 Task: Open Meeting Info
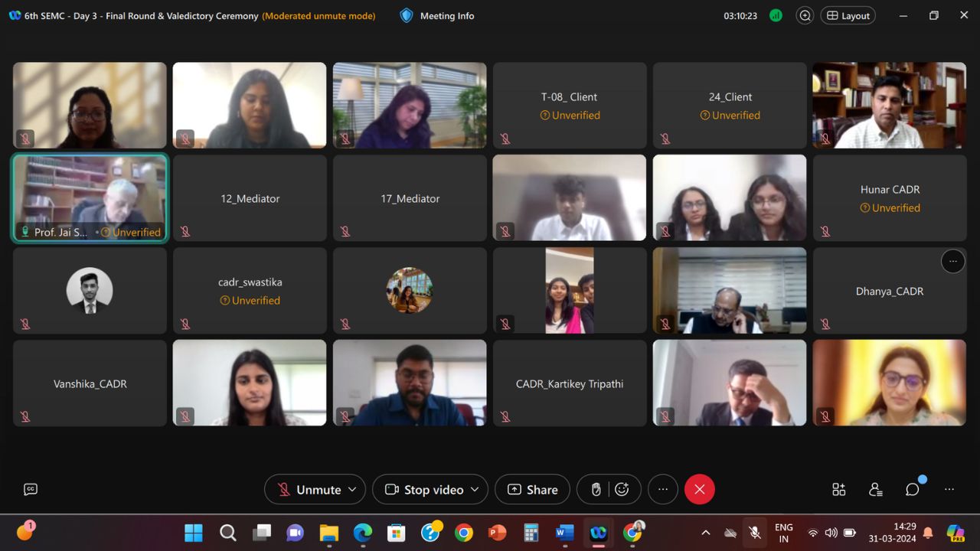(x=437, y=15)
